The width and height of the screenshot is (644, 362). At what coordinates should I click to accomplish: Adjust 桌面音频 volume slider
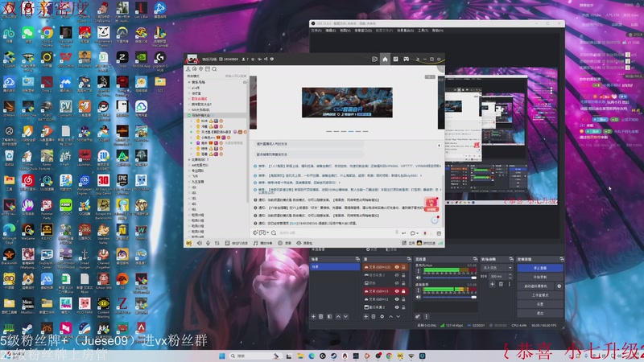(449, 297)
